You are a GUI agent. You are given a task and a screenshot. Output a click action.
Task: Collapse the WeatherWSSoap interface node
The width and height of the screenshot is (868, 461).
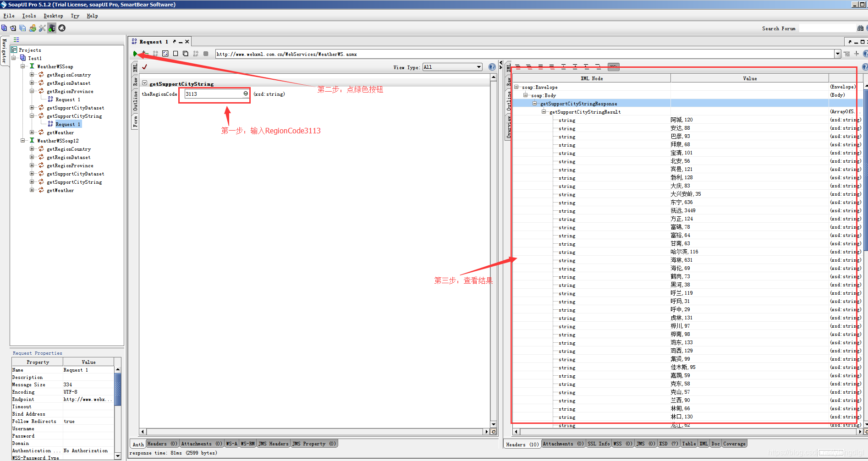coord(23,66)
